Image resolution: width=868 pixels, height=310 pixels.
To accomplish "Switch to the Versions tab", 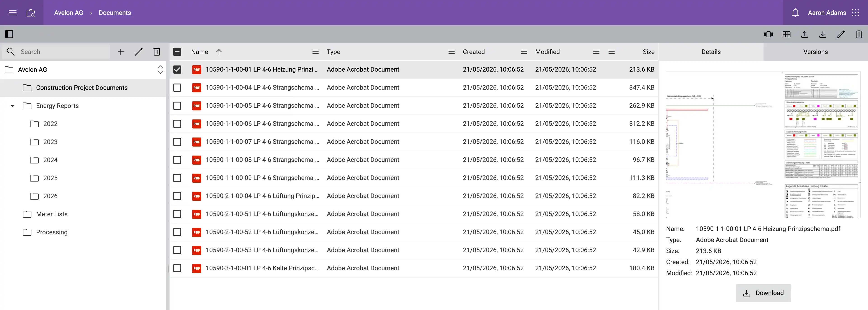I will [x=815, y=51].
